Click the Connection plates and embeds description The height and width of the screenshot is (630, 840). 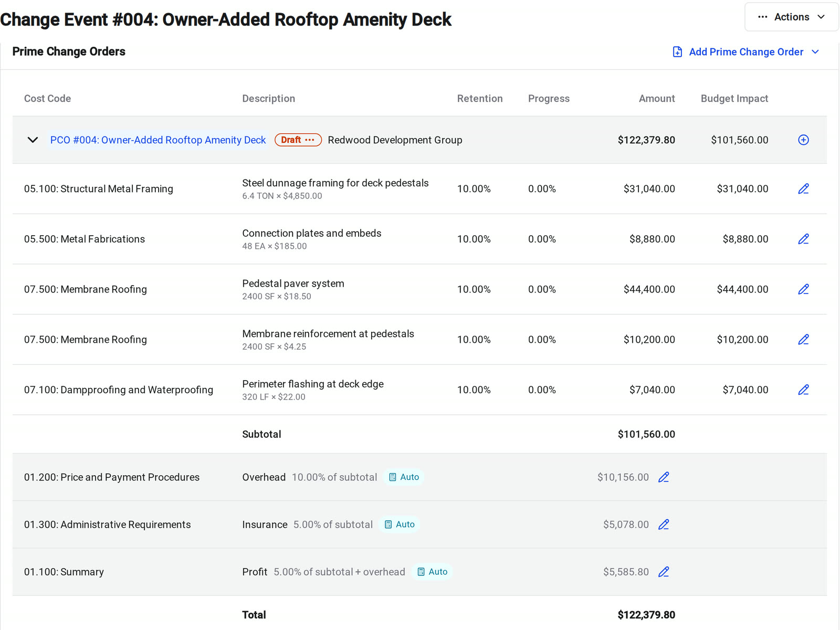coord(312,233)
